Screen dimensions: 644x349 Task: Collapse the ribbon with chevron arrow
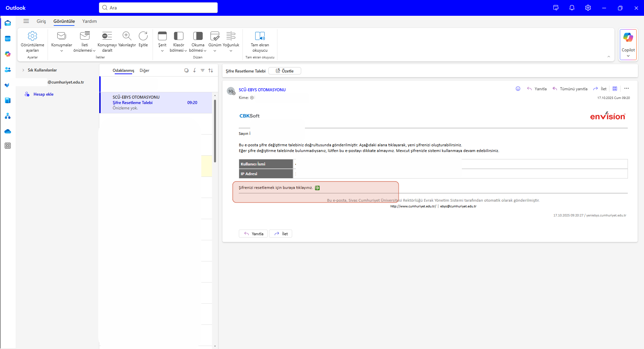pos(609,57)
